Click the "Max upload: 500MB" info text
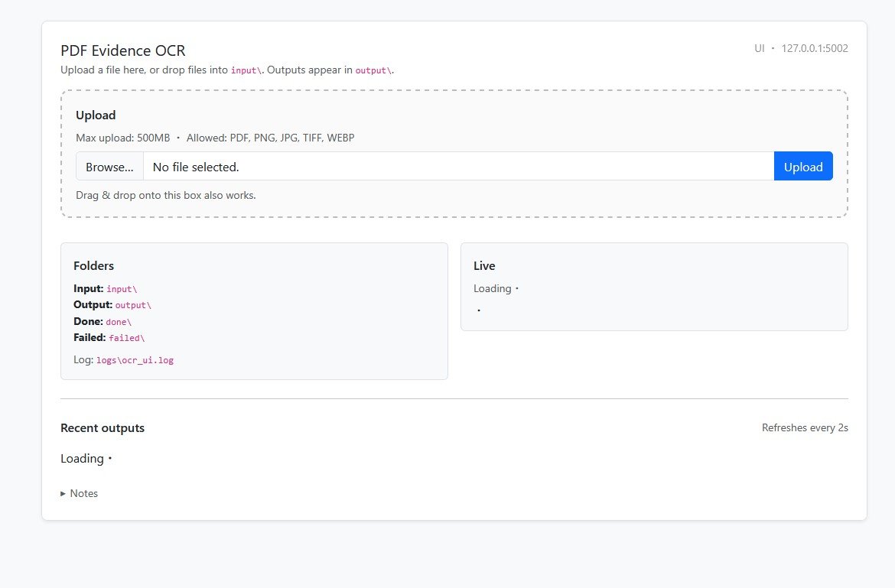Image resolution: width=895 pixels, height=588 pixels. pyautogui.click(x=122, y=138)
